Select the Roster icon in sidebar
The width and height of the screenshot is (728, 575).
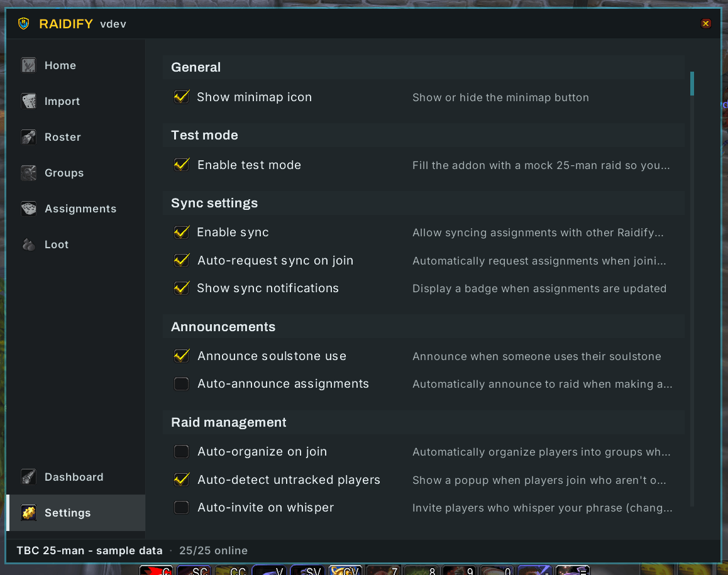pyautogui.click(x=28, y=137)
